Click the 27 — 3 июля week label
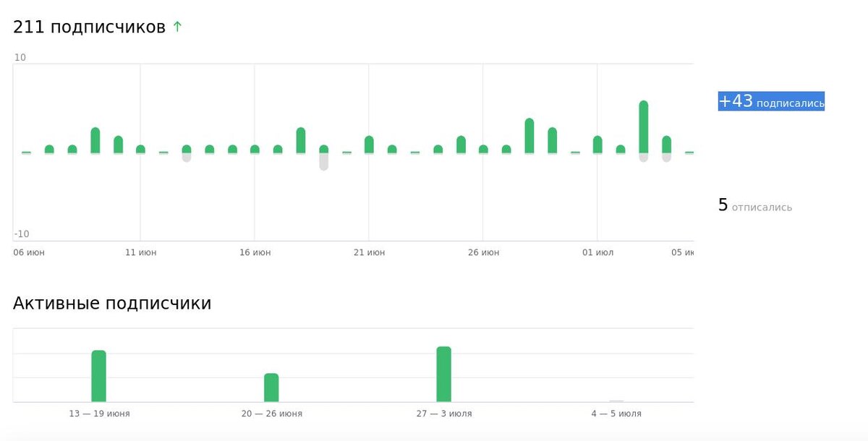This screenshot has height=441, width=868. [x=444, y=414]
